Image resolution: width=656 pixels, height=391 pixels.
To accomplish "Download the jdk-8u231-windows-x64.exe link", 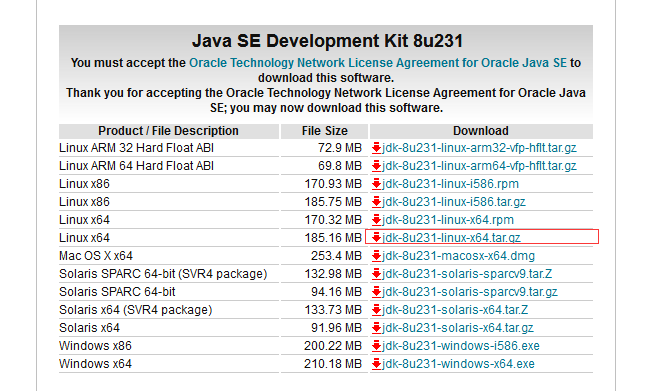I will 458,364.
